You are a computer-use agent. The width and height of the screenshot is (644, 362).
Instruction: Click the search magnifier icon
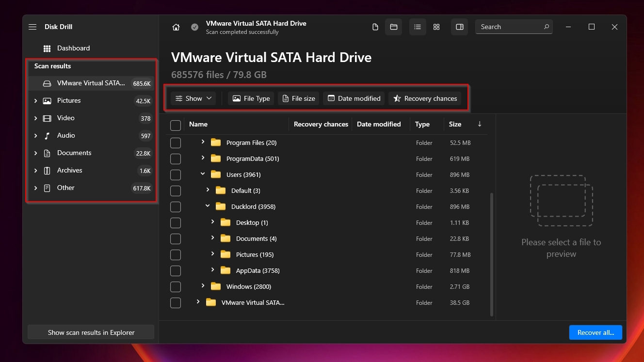coord(547,27)
